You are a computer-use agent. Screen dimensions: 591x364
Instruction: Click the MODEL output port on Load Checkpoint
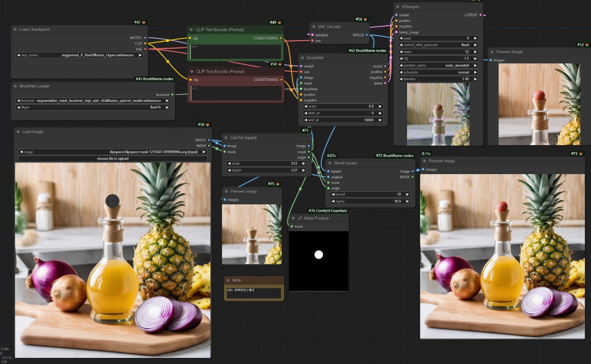146,38
